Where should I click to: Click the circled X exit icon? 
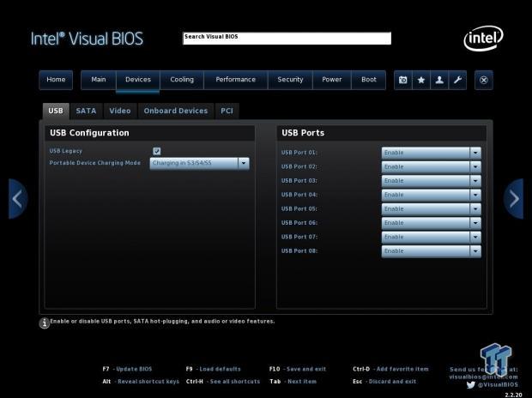click(484, 80)
